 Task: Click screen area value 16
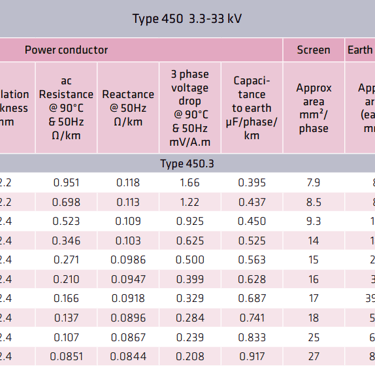click(x=313, y=279)
